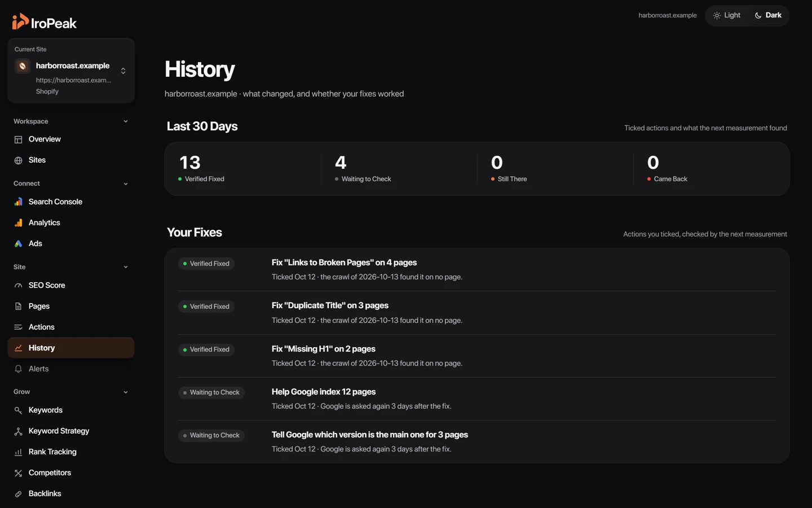
Task: Open the Actions menu item
Action: pyautogui.click(x=71, y=327)
